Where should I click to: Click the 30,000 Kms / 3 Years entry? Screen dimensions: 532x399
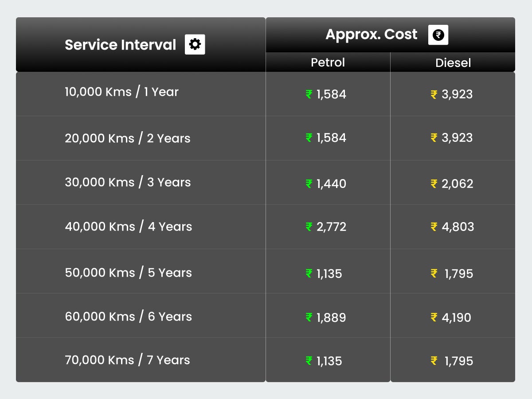point(127,182)
